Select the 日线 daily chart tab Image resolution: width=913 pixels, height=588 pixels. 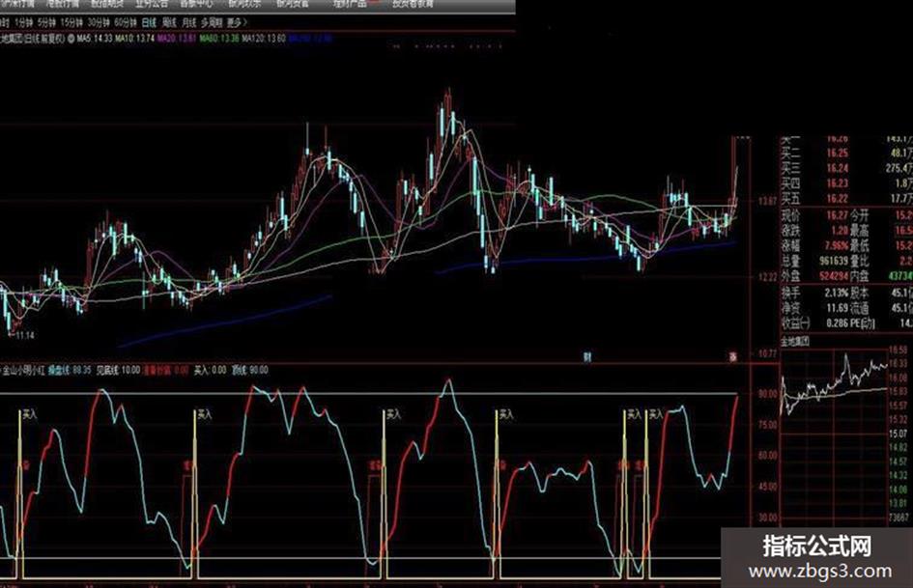coord(150,23)
